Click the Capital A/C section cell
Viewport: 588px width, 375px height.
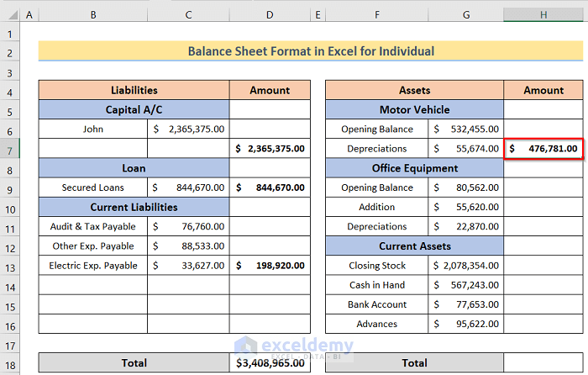[134, 110]
